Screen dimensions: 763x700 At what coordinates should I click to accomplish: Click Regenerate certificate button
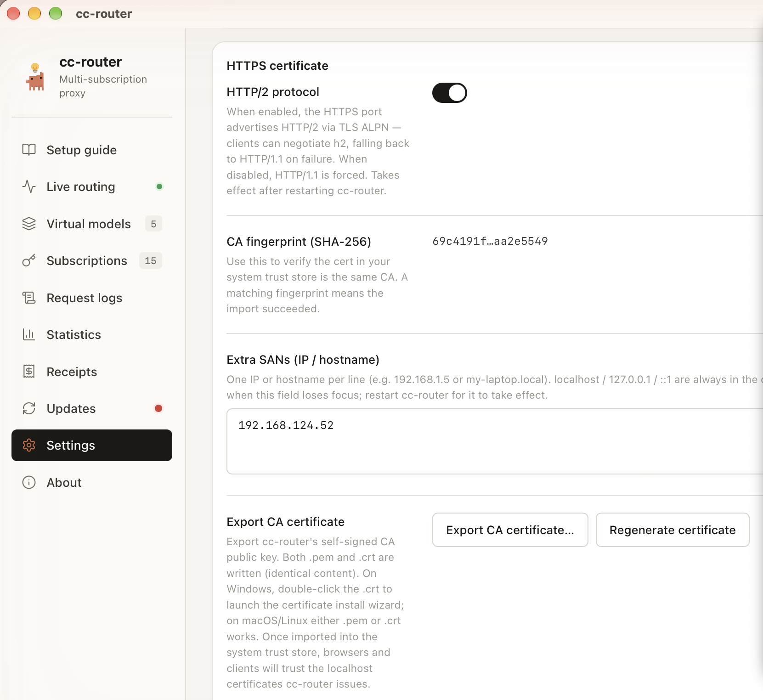coord(673,530)
